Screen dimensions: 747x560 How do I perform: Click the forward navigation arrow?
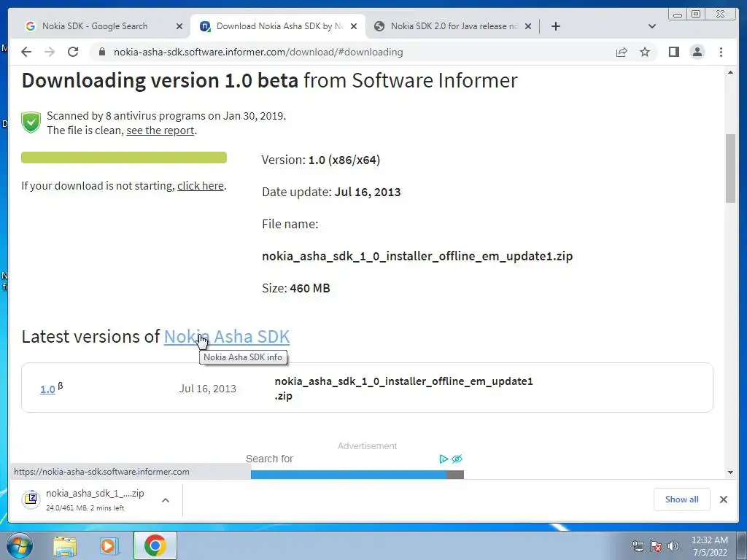point(50,52)
